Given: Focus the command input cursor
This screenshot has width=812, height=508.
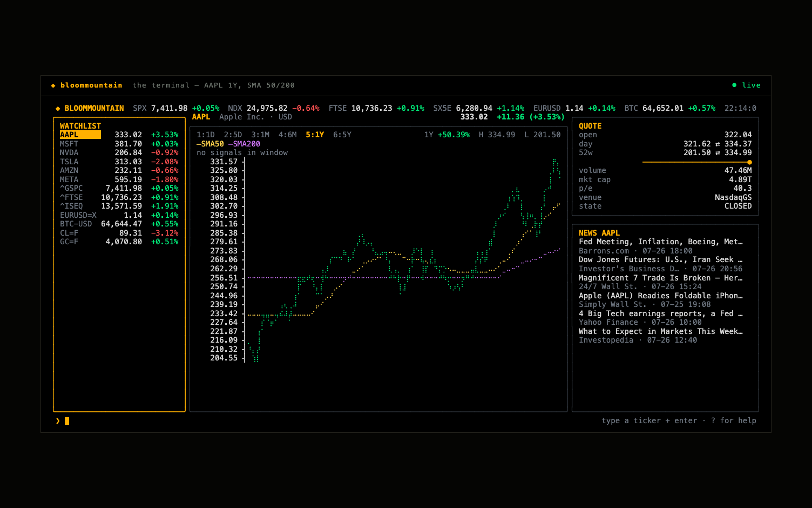Looking at the screenshot, I should pyautogui.click(x=67, y=421).
